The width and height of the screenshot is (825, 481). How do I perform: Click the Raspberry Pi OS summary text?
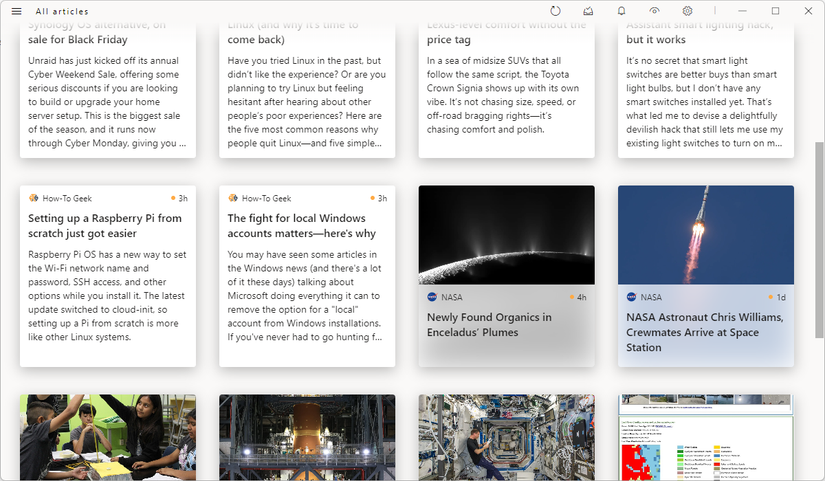(107, 295)
